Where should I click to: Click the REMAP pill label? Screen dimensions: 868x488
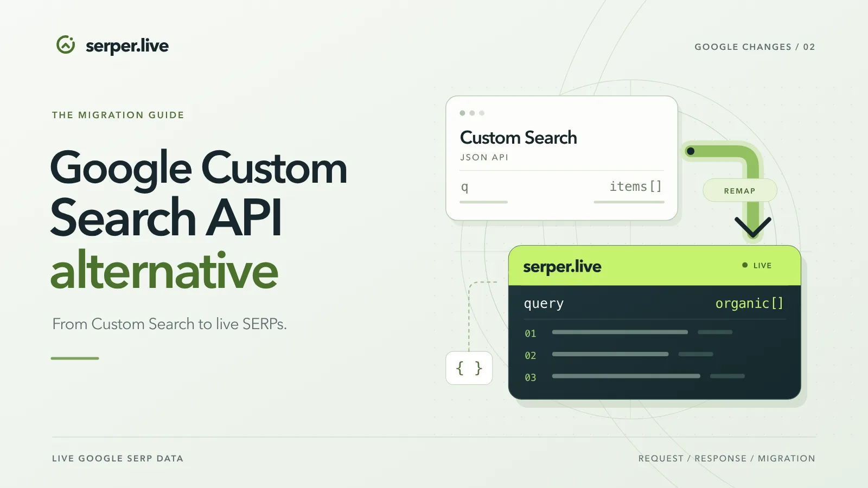click(x=739, y=191)
